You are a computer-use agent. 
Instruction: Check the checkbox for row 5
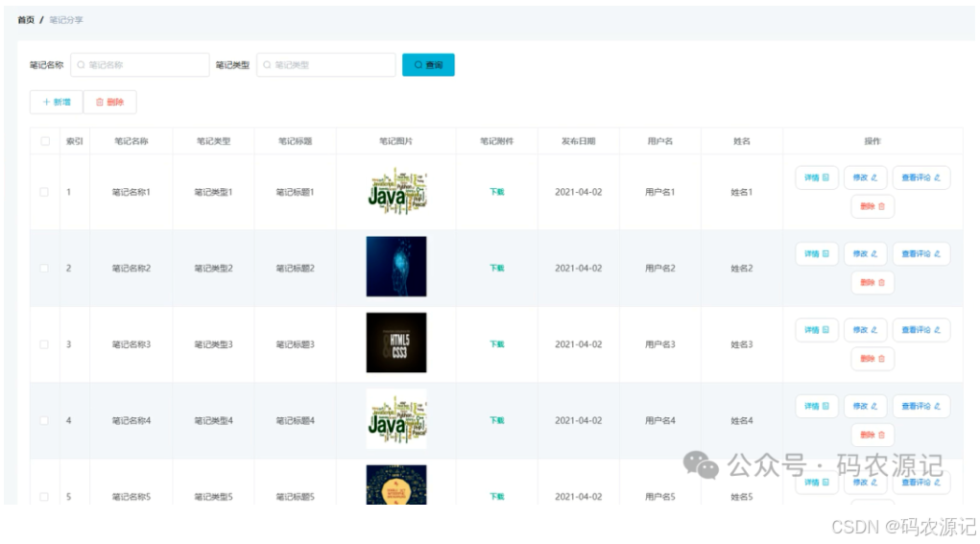(44, 497)
